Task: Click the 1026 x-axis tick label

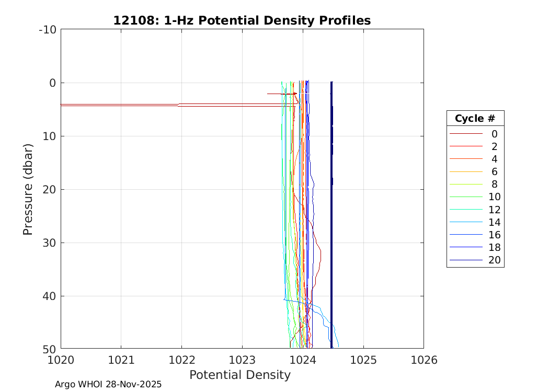Action: (423, 360)
